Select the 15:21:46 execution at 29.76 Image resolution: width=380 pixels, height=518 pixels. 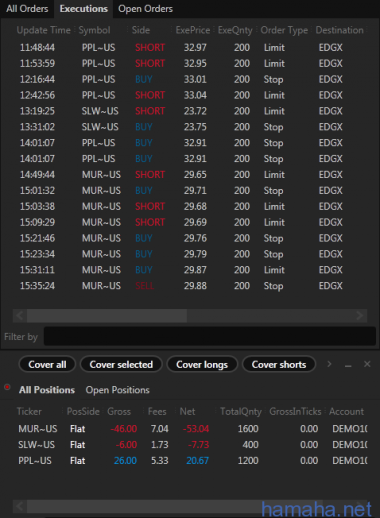click(x=190, y=238)
